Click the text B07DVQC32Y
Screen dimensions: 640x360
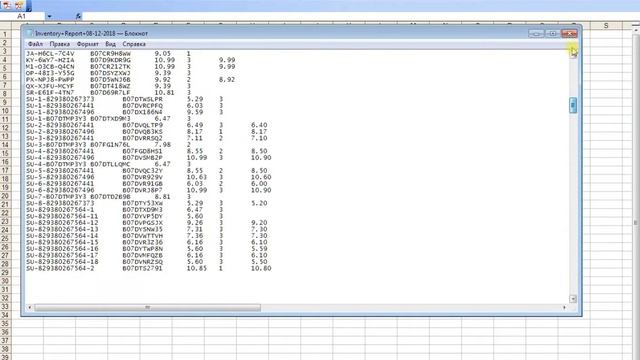click(143, 171)
